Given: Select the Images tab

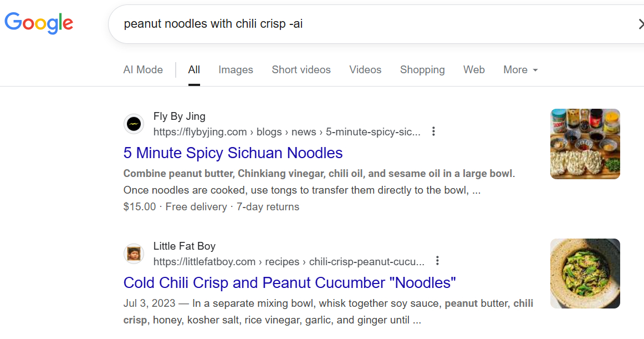Looking at the screenshot, I should [236, 70].
